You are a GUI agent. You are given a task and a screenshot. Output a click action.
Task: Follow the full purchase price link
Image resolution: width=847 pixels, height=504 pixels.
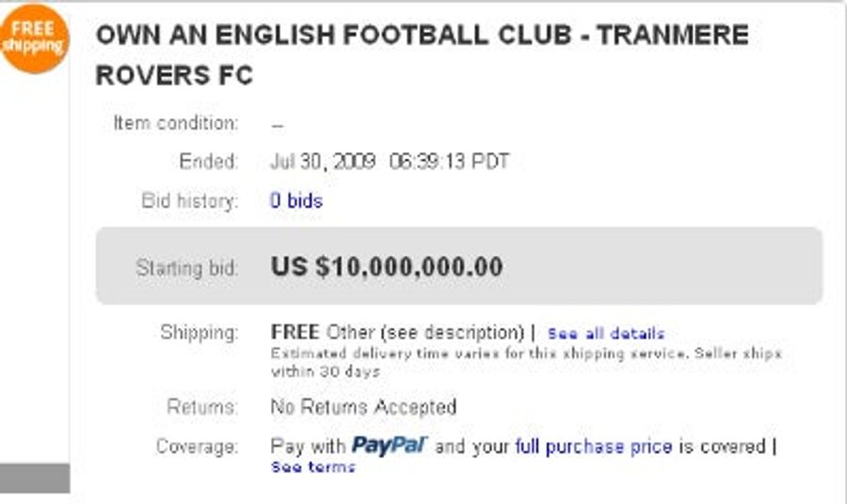[x=594, y=447]
